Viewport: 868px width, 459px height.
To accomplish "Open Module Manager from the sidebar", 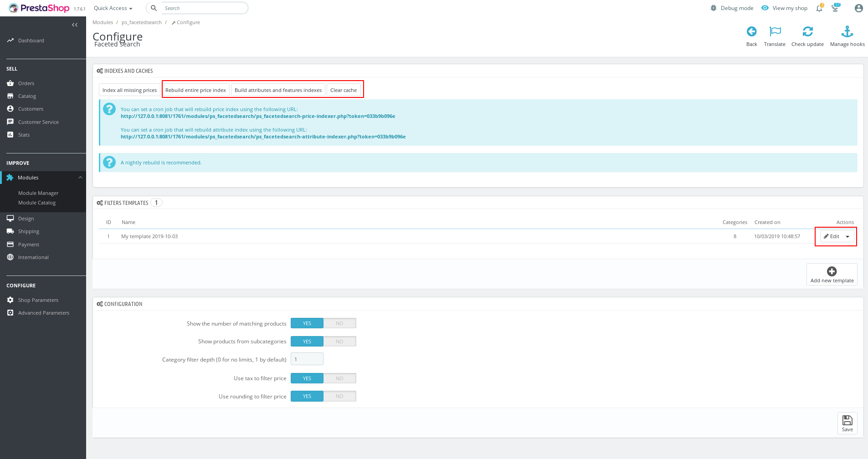I will 38,193.
